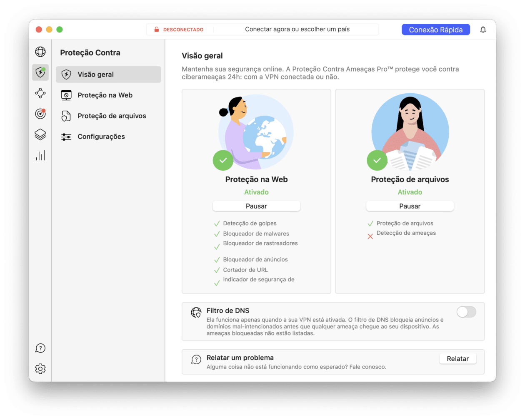Open the VPN globe icon in sidebar
This screenshot has height=420, width=525.
(x=40, y=52)
